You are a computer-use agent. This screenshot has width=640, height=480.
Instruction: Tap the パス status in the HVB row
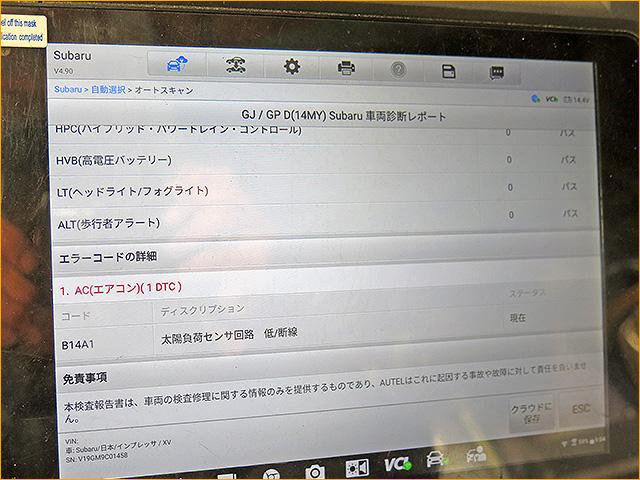pos(568,160)
